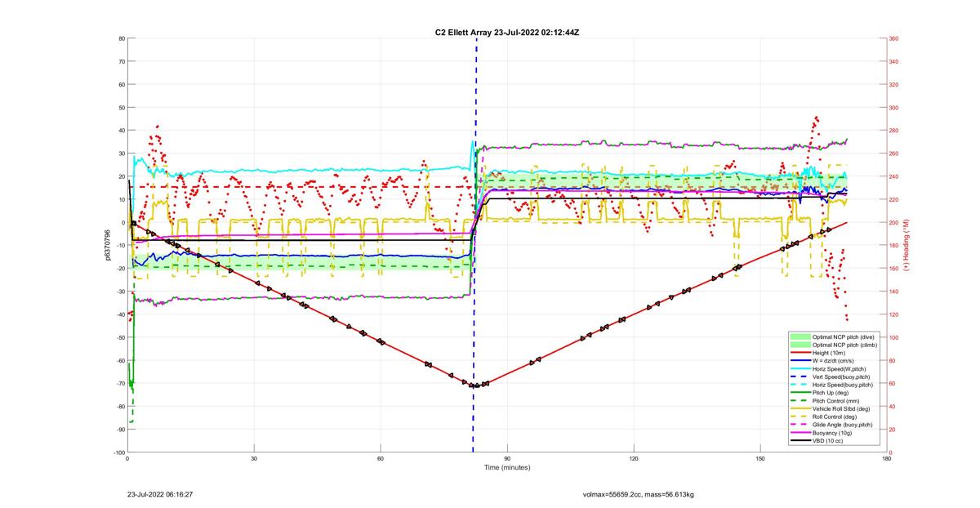
Task: Click legend entry 'W = dz/dt (cm/s)'
Action: coord(836,361)
